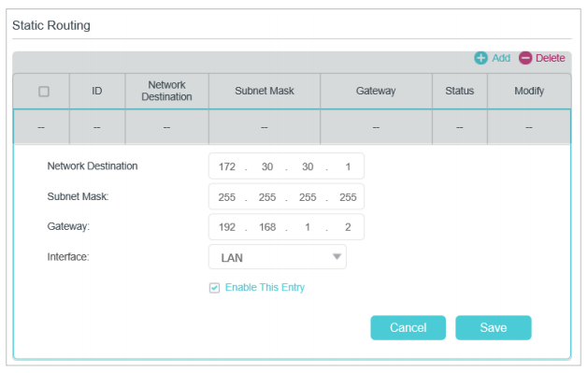Click the Network Destination form label
The image size is (588, 373).
[x=93, y=166]
